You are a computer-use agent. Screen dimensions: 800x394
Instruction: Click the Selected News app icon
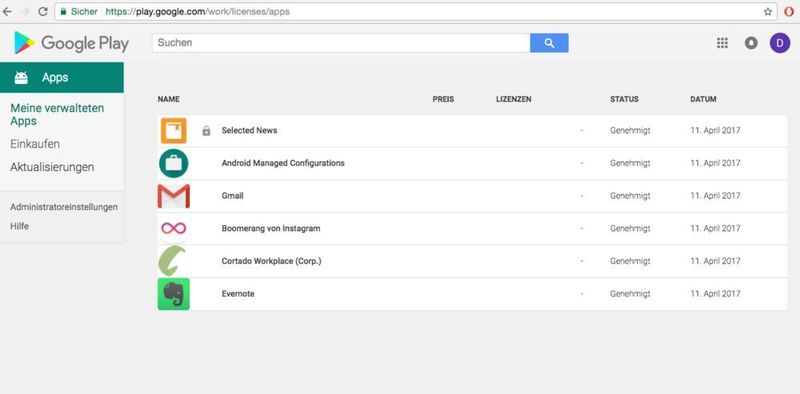point(173,131)
